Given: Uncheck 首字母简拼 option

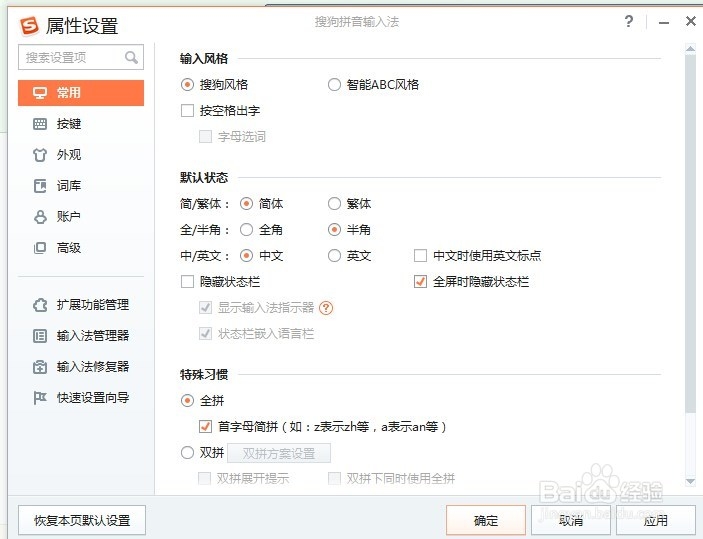Looking at the screenshot, I should (x=205, y=426).
